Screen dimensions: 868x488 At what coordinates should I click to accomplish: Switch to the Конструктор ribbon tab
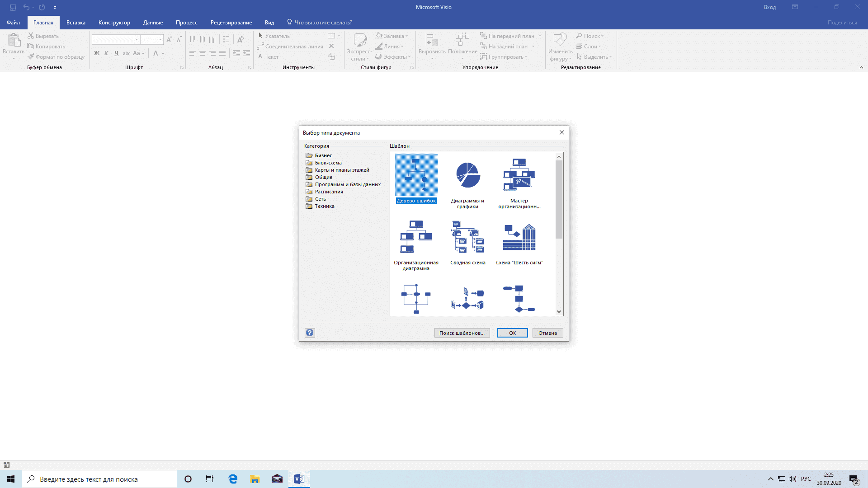point(114,23)
